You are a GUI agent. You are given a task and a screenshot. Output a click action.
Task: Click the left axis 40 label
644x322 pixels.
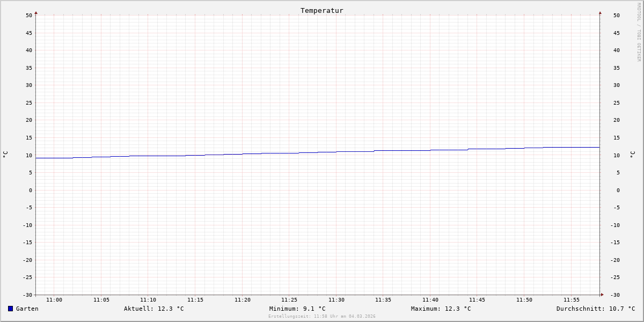29,50
